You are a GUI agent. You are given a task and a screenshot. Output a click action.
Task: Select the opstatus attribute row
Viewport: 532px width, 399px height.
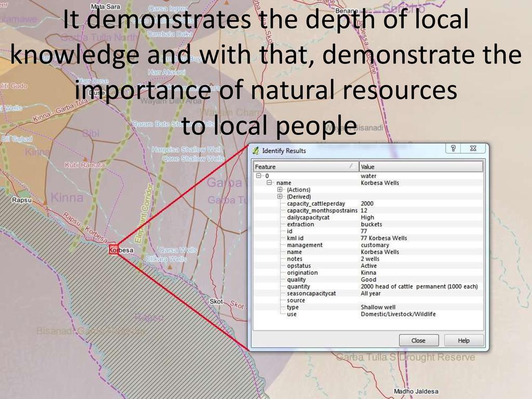tap(299, 266)
